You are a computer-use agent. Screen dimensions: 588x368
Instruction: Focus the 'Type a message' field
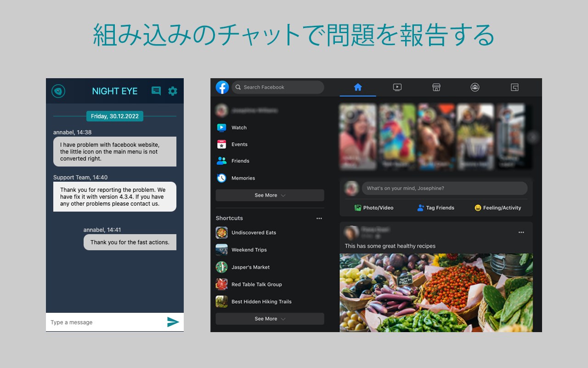pyautogui.click(x=106, y=322)
